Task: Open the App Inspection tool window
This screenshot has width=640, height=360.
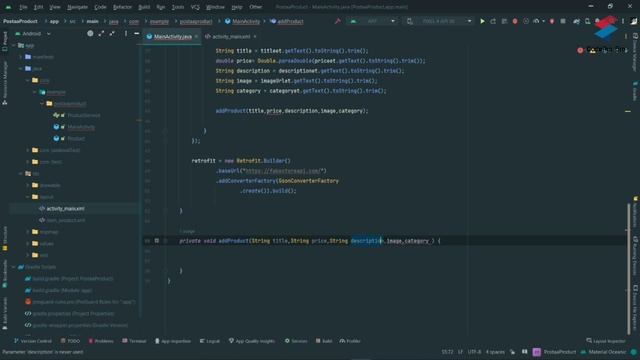Action: (x=173, y=341)
